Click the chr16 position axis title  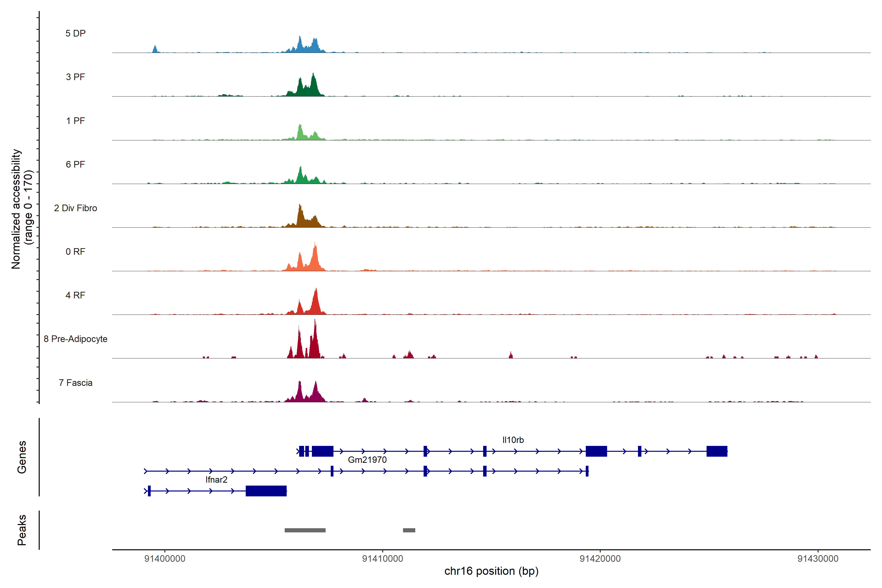click(491, 571)
